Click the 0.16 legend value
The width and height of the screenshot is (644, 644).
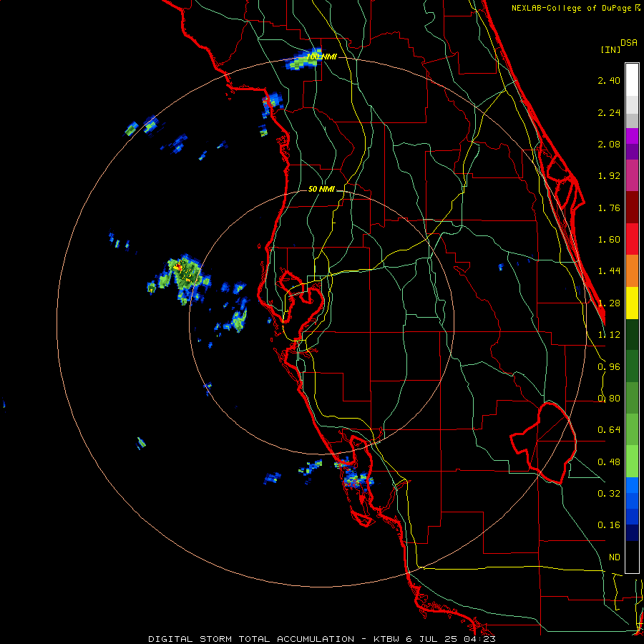[609, 525]
